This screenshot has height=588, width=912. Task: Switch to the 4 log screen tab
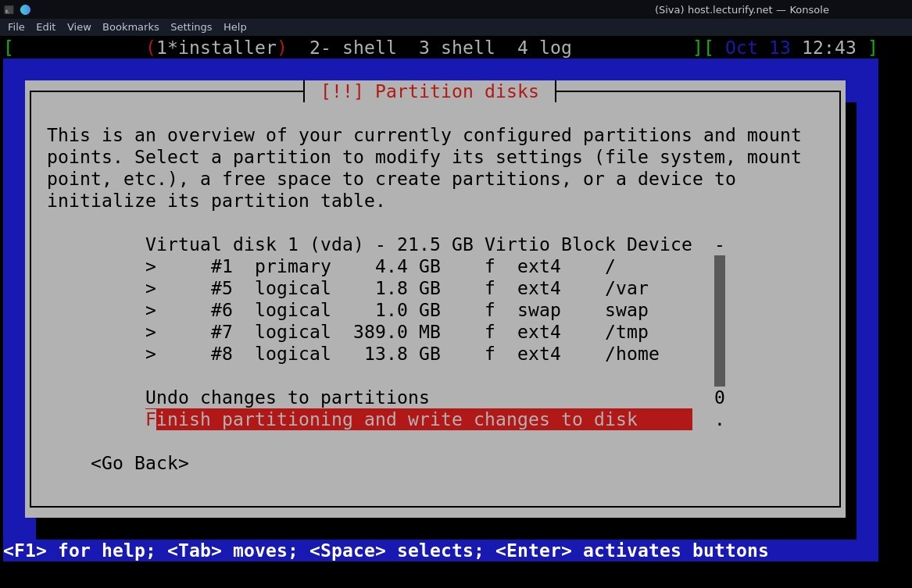[545, 48]
